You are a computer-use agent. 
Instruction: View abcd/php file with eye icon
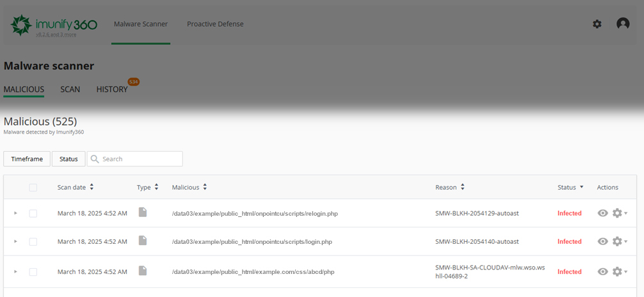pos(602,271)
